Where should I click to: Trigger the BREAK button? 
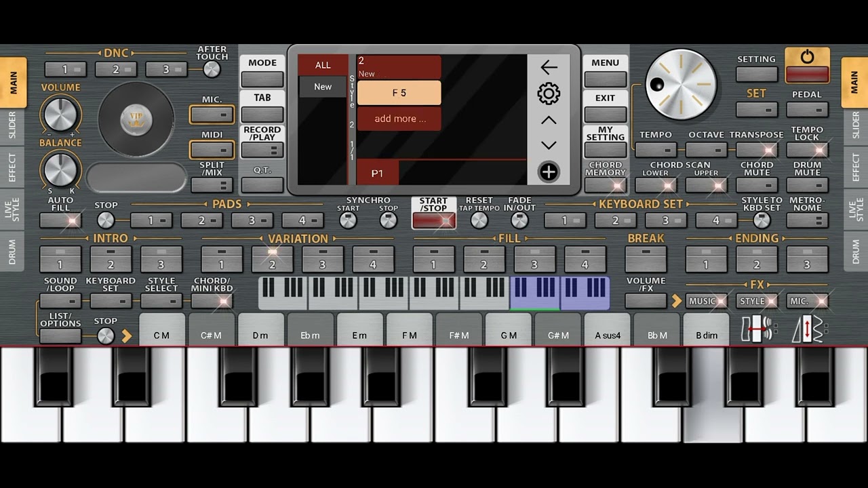point(646,258)
